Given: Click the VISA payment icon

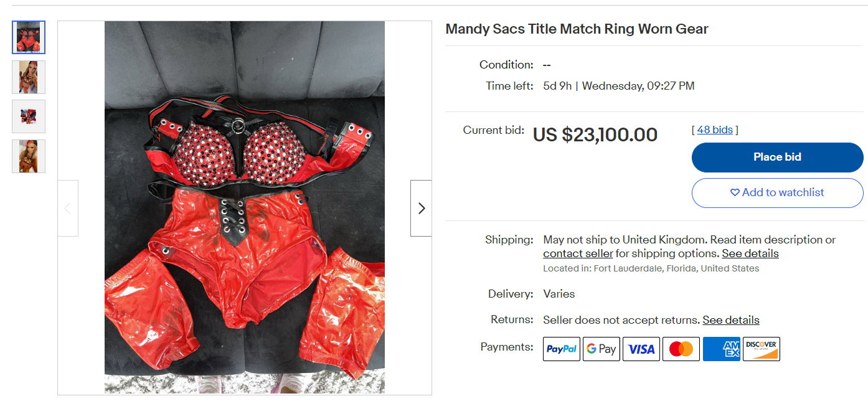Looking at the screenshot, I should (x=641, y=349).
